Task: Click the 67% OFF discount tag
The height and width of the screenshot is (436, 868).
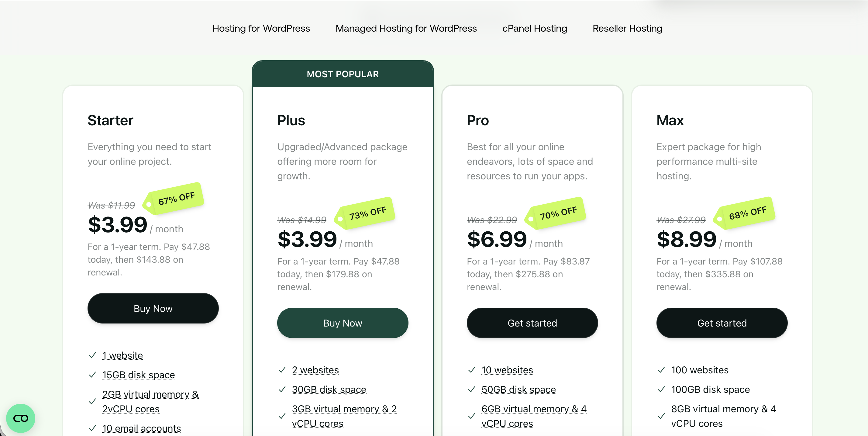Action: [x=176, y=199]
